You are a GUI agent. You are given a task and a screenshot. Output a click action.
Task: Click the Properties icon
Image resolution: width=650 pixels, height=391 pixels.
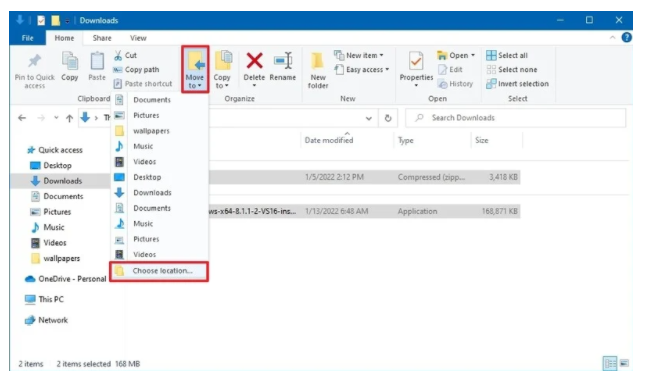416,61
